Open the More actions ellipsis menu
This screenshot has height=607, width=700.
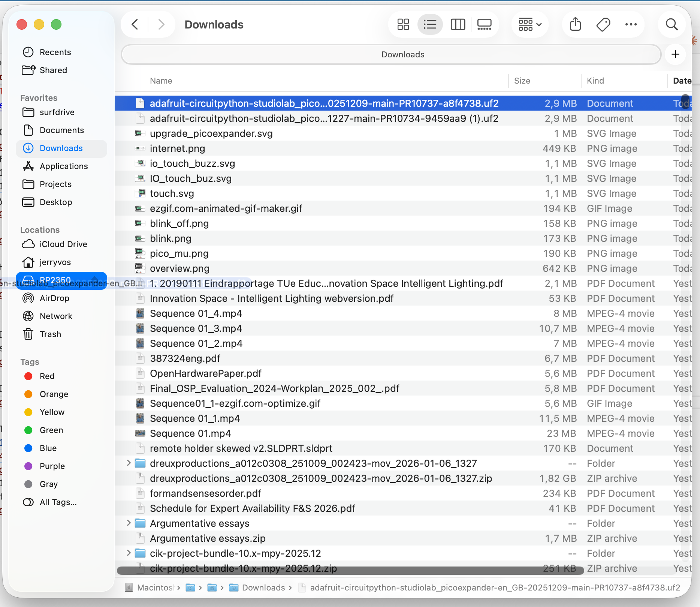click(x=631, y=25)
